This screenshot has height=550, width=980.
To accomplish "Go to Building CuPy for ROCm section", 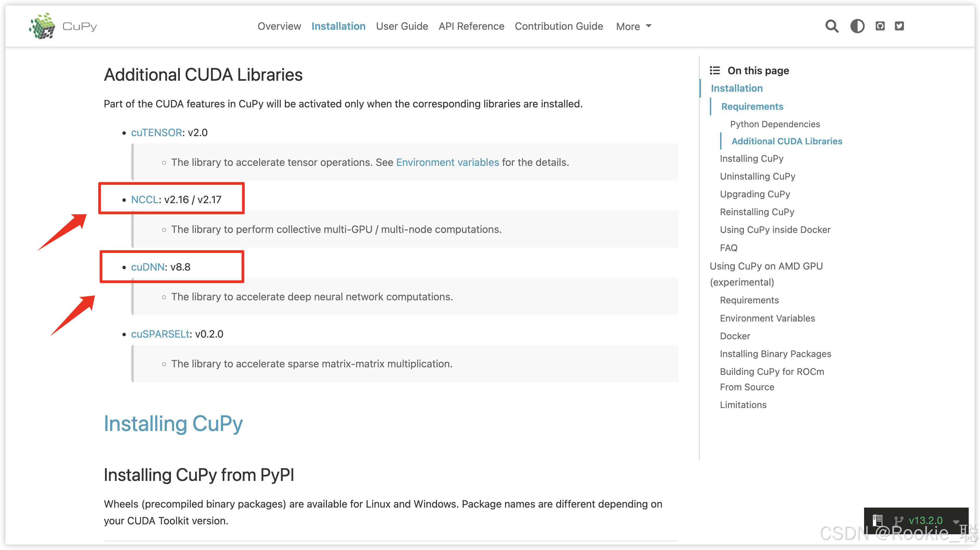I will click(772, 371).
